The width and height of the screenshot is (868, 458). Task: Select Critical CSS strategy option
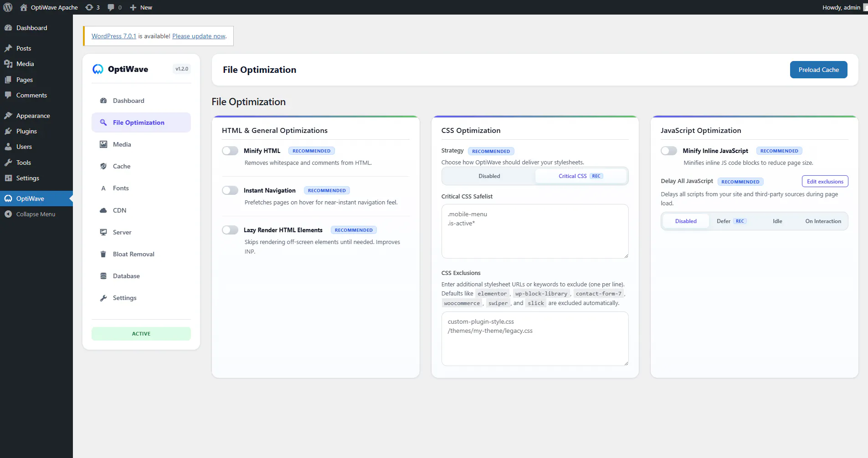(x=580, y=176)
